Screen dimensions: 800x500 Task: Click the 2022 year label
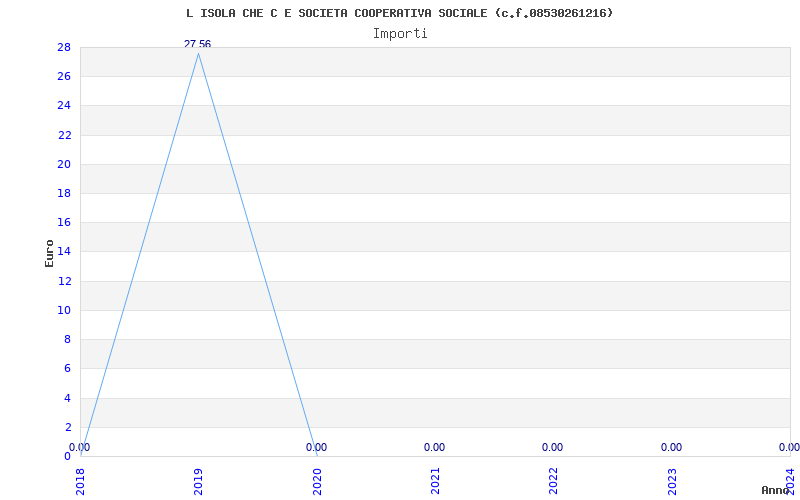tap(554, 482)
